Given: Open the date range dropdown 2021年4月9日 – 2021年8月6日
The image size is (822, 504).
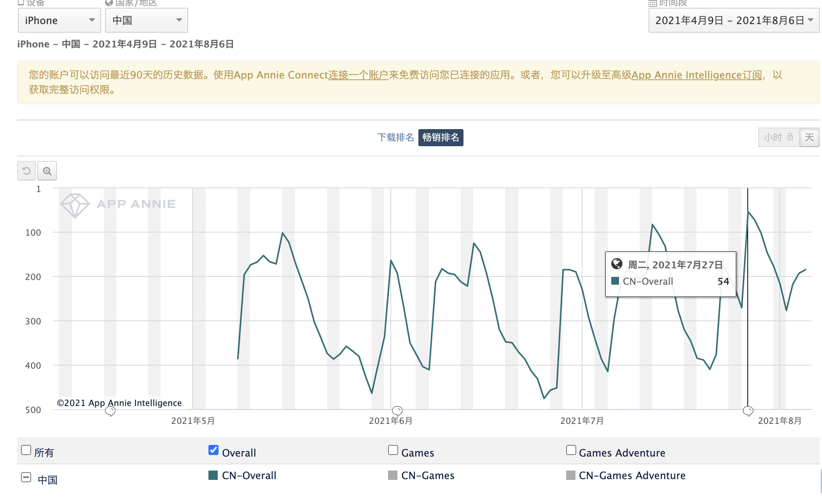Looking at the screenshot, I should point(734,20).
